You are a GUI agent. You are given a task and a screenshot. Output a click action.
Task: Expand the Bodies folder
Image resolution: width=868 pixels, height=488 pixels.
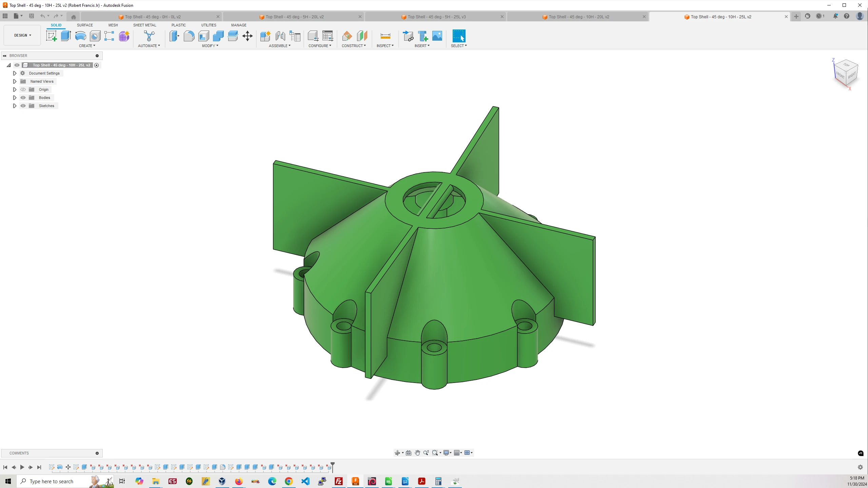tap(15, 98)
